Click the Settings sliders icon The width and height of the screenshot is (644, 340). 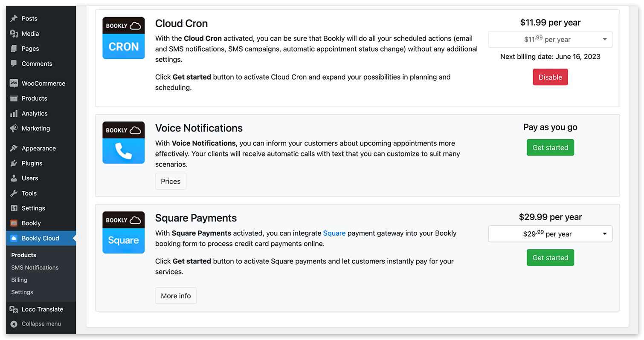[x=14, y=208]
